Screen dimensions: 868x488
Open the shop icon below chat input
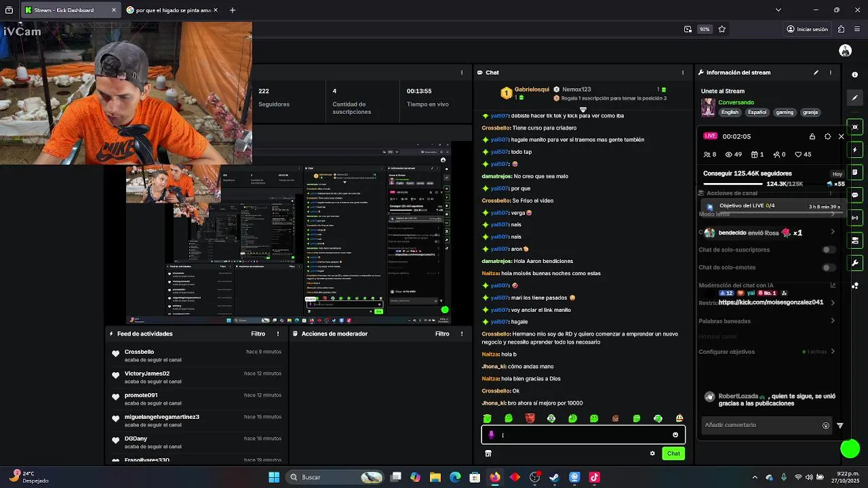point(488,453)
